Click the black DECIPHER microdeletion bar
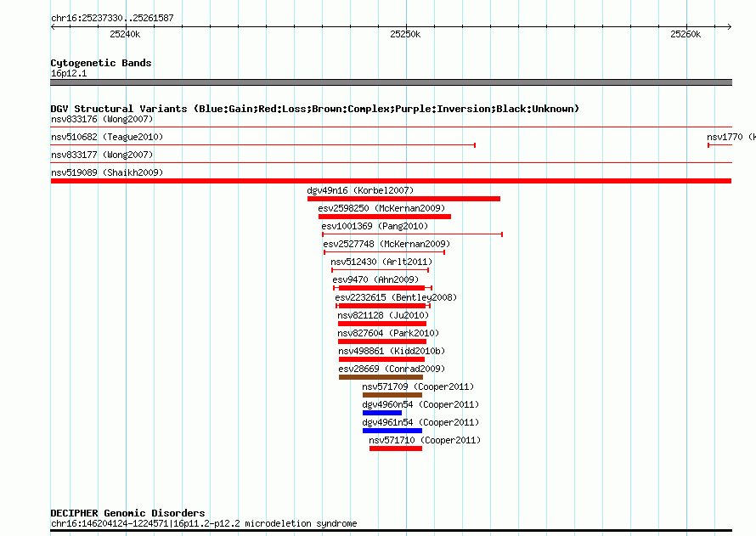 tap(391, 531)
